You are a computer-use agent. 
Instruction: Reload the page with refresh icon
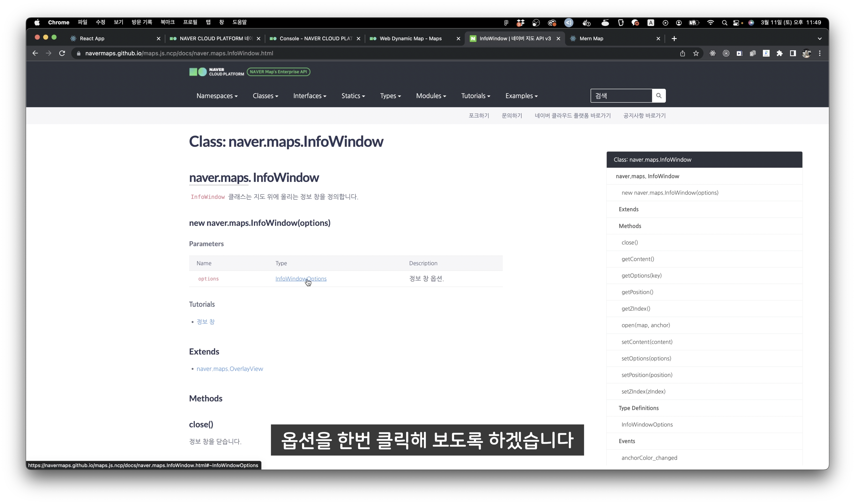click(x=62, y=53)
